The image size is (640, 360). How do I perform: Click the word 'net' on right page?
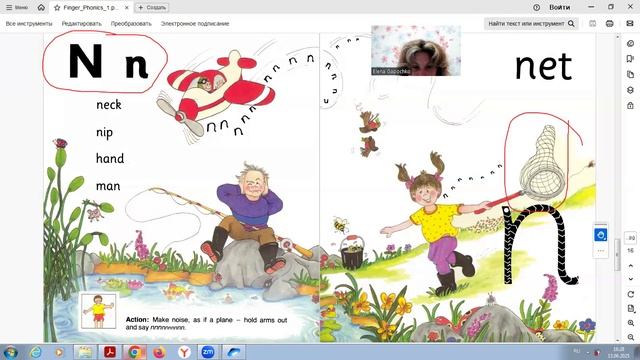pos(543,66)
